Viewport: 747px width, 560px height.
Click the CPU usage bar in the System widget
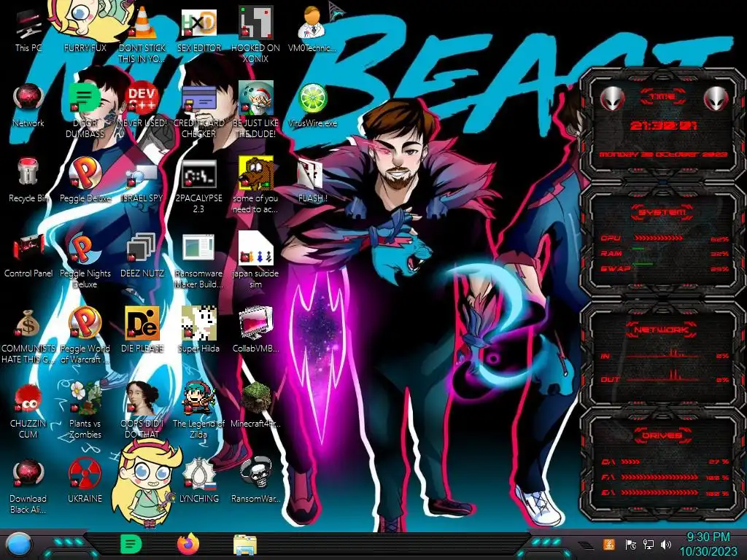coord(659,238)
